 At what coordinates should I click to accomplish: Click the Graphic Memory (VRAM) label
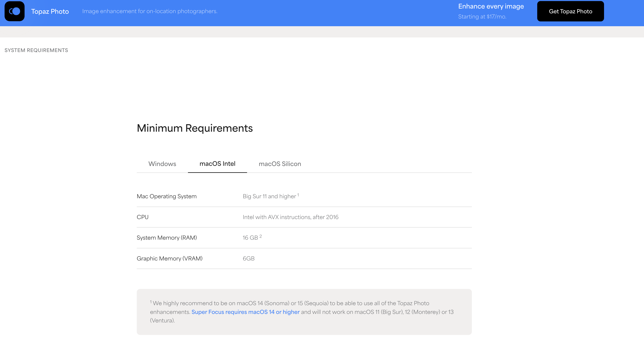pyautogui.click(x=169, y=258)
